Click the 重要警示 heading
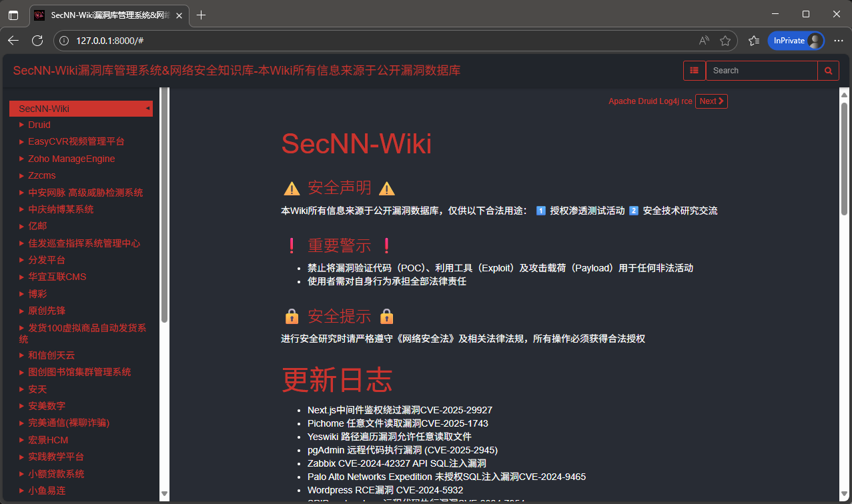 (339, 245)
